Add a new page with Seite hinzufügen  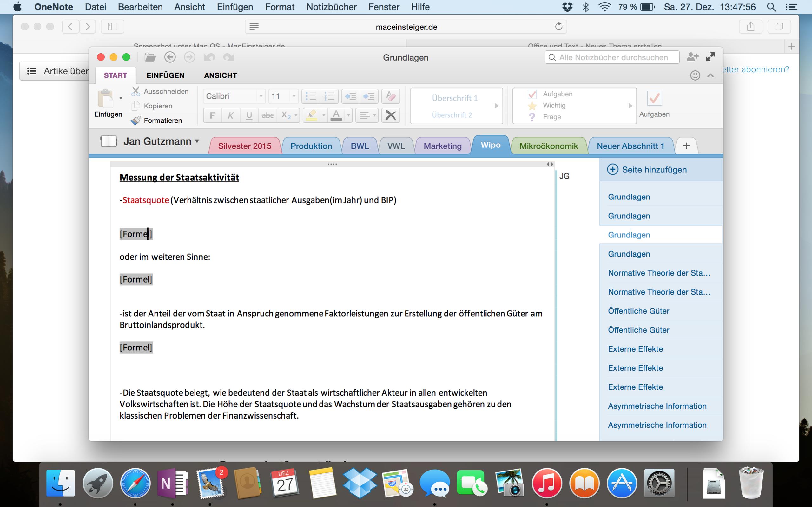point(647,170)
